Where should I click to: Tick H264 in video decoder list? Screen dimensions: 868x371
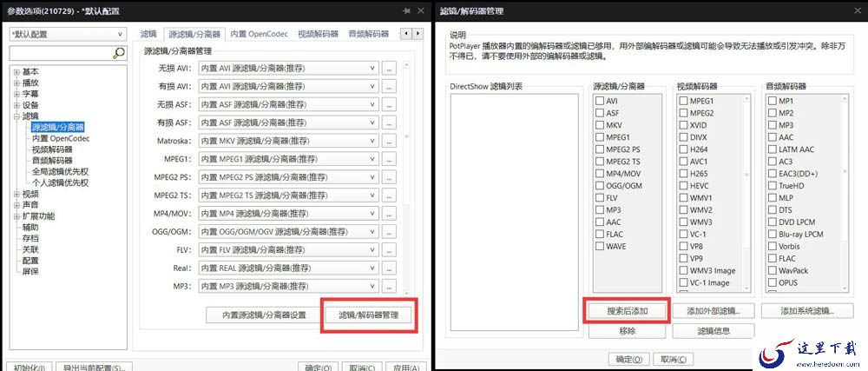click(683, 149)
